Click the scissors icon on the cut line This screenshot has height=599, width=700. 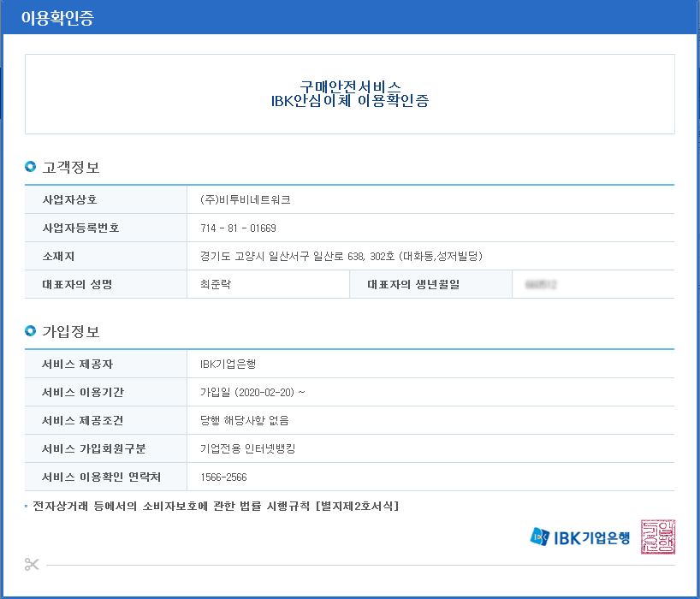tap(33, 564)
